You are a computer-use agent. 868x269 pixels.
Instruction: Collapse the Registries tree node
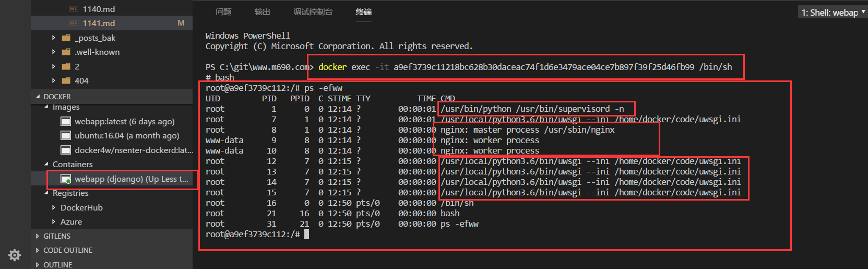[x=46, y=193]
